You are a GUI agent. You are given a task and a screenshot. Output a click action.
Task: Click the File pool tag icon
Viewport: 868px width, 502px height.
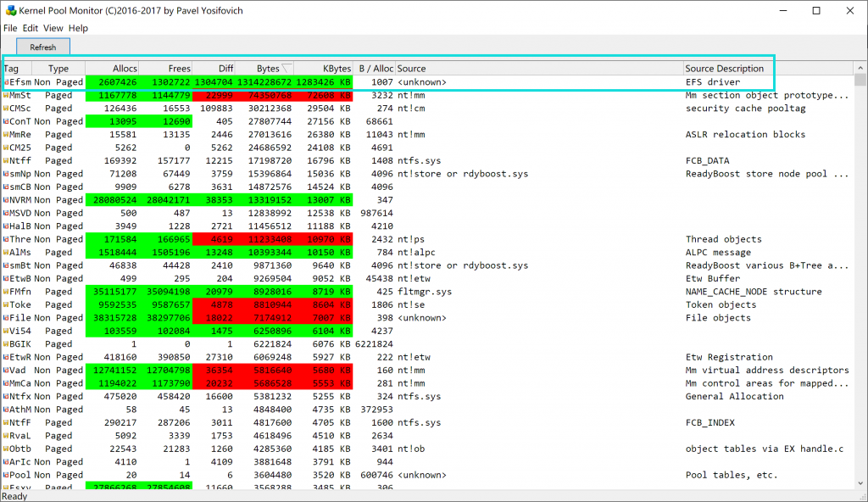click(x=6, y=318)
